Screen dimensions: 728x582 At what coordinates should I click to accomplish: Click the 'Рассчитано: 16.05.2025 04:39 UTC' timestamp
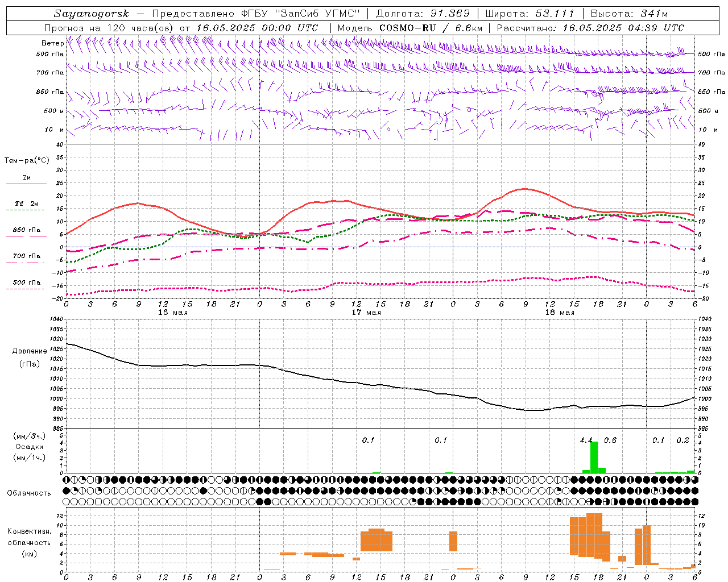590,28
